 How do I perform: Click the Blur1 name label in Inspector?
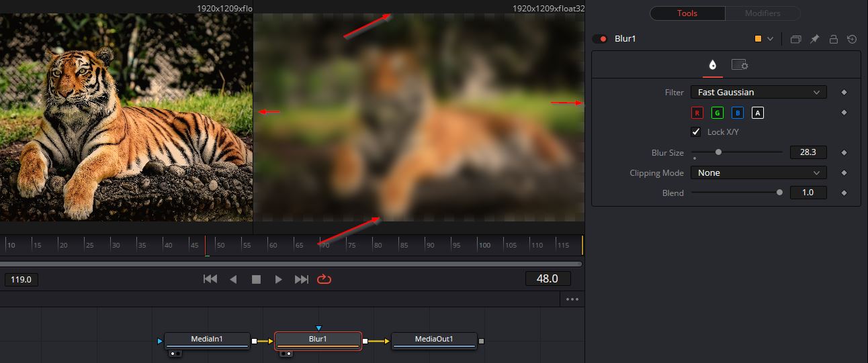coord(625,39)
